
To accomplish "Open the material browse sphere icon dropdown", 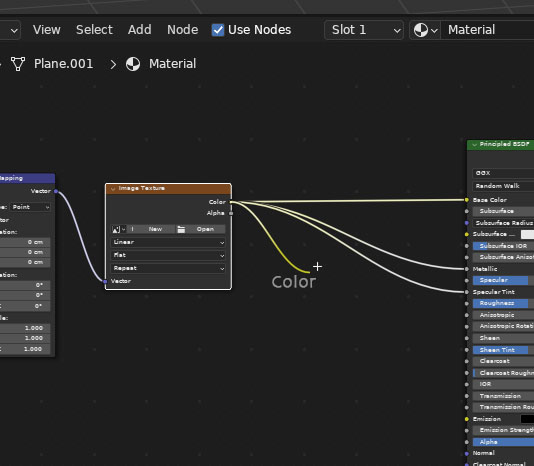I will (425, 30).
